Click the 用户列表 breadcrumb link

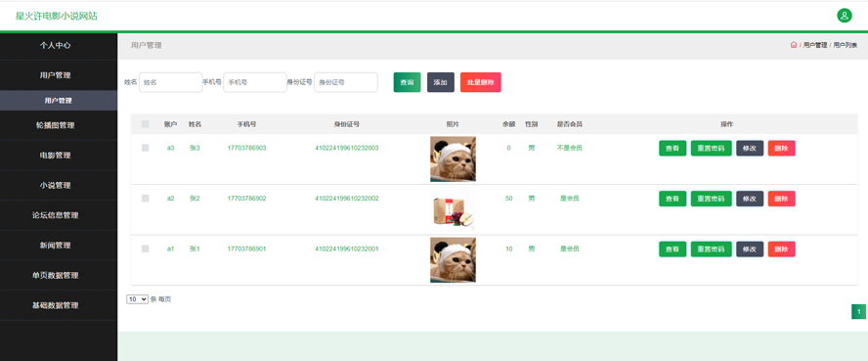tap(846, 45)
